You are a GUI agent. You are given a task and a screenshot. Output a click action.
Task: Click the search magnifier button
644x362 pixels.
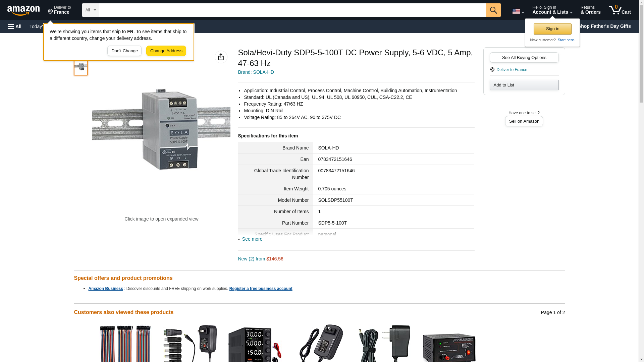tap(493, 10)
